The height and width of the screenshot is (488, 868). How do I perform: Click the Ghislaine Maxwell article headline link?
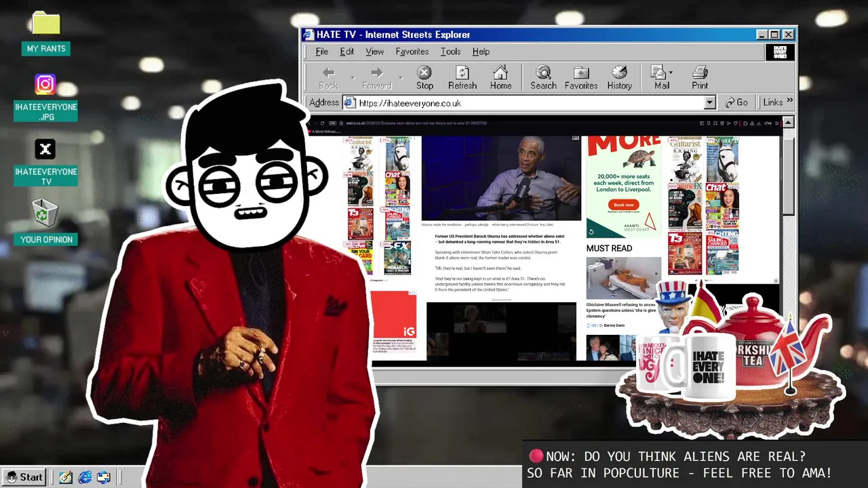click(621, 310)
